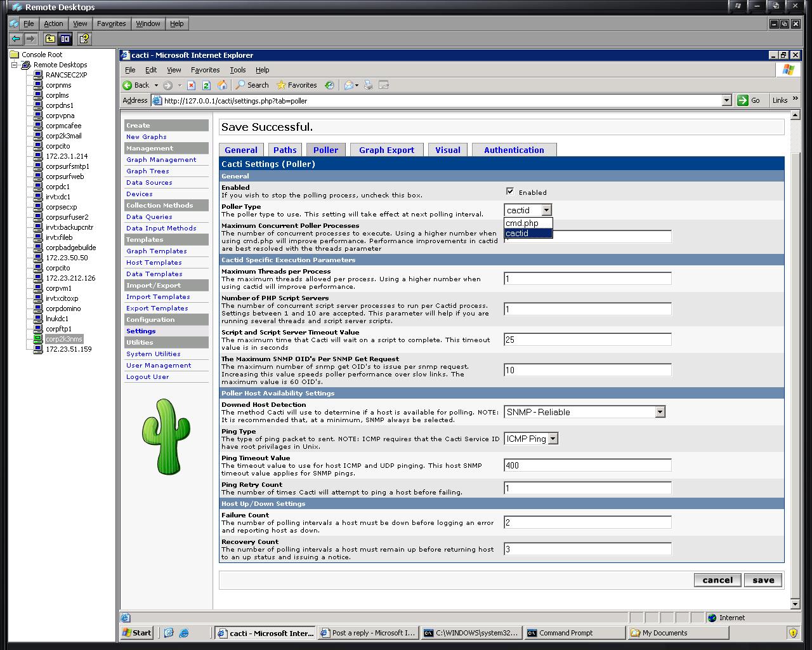The width and height of the screenshot is (812, 650).
Task: Click the save button
Action: (x=763, y=580)
